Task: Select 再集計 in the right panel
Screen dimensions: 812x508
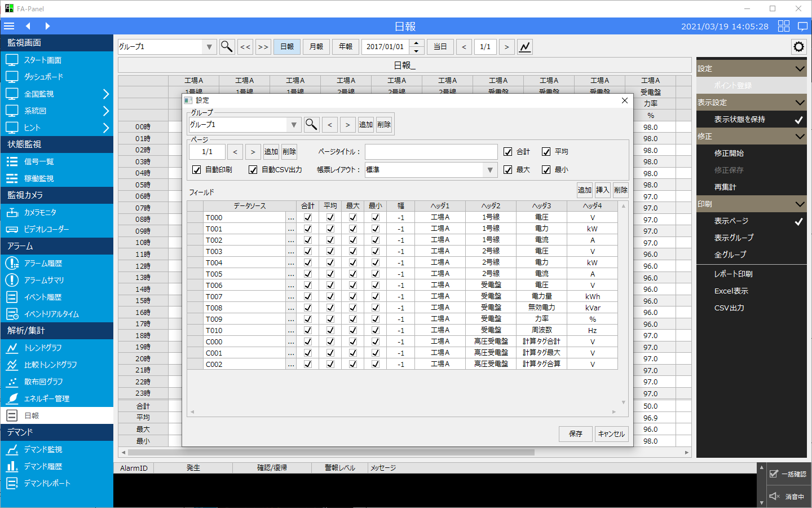Action: click(x=752, y=187)
